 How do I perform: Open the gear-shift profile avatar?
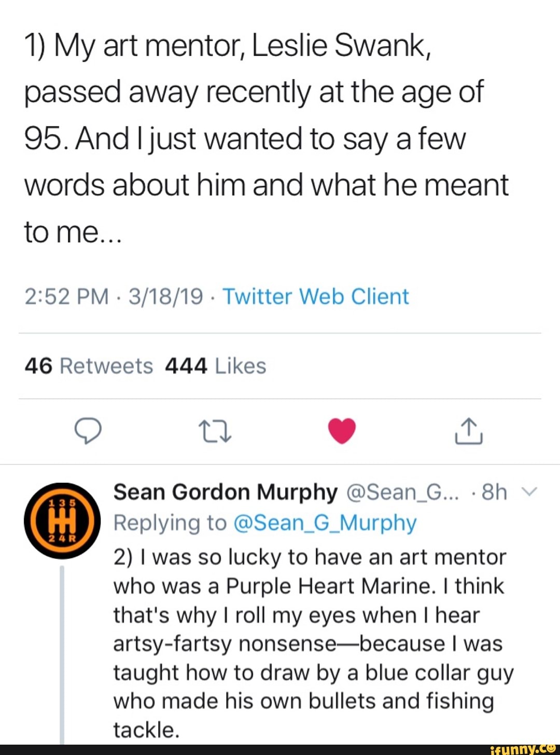pyautogui.click(x=62, y=520)
